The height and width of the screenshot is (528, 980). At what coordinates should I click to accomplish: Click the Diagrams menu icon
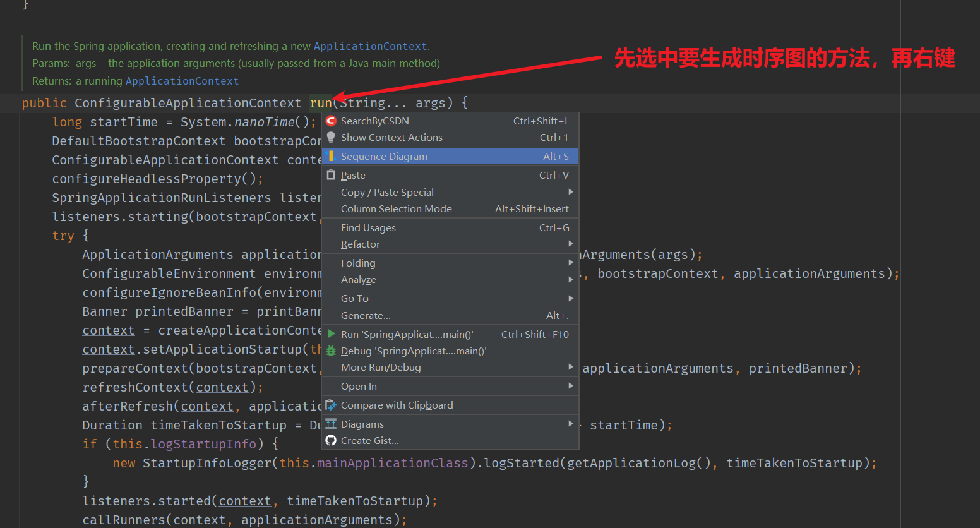(331, 424)
